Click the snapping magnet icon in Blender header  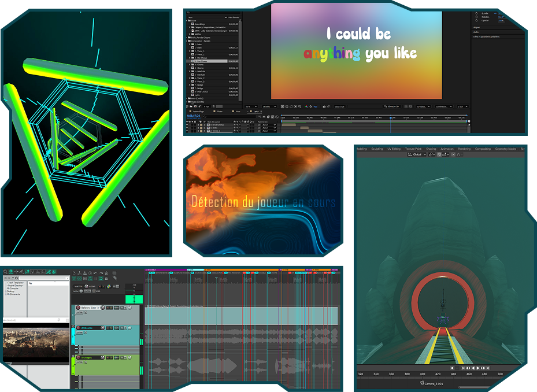[439, 154]
